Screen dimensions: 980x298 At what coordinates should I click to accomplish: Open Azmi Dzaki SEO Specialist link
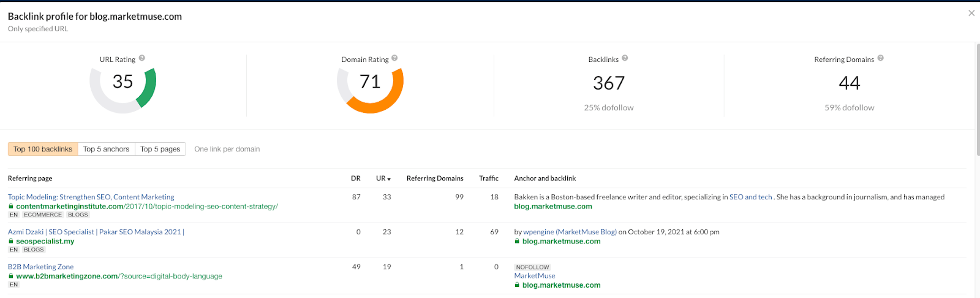tap(96, 232)
